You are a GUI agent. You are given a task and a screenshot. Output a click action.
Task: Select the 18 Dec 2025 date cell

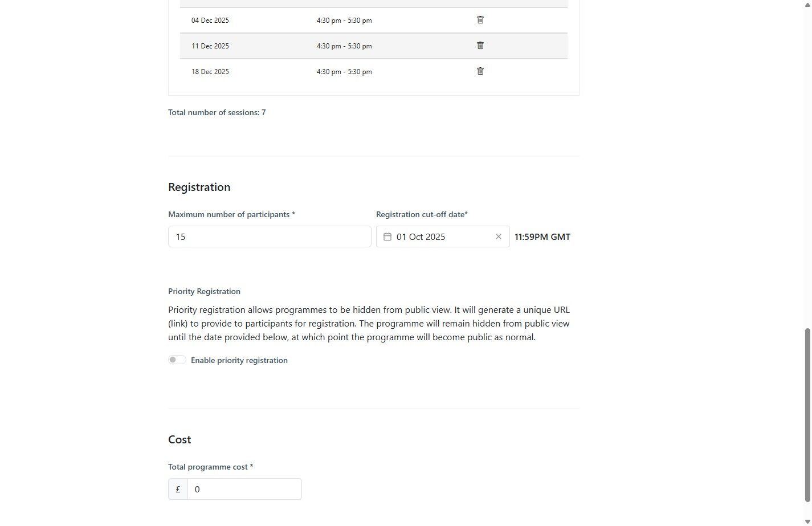point(210,72)
